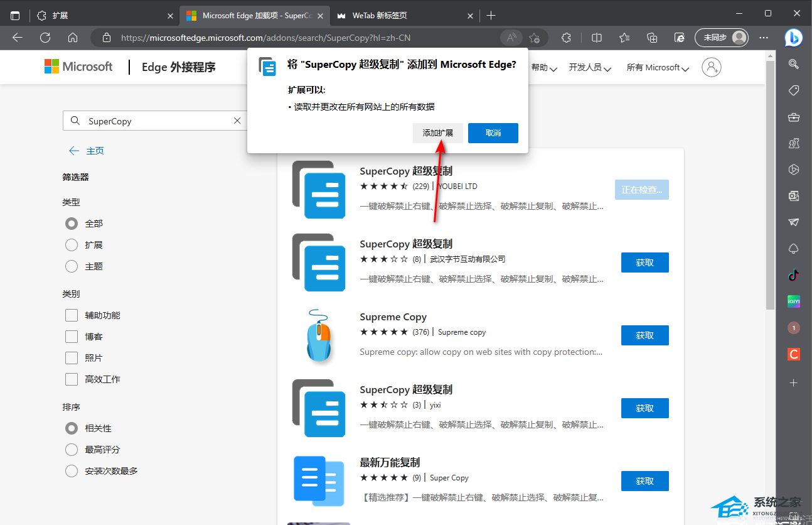Open the TikTok sidebar icon
The image size is (812, 525).
(794, 275)
